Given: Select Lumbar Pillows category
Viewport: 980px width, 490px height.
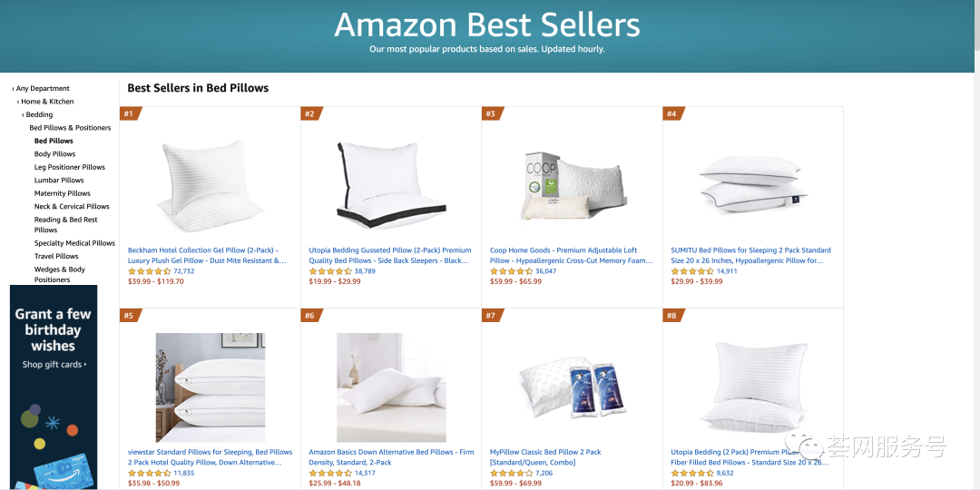Looking at the screenshot, I should click(59, 181).
